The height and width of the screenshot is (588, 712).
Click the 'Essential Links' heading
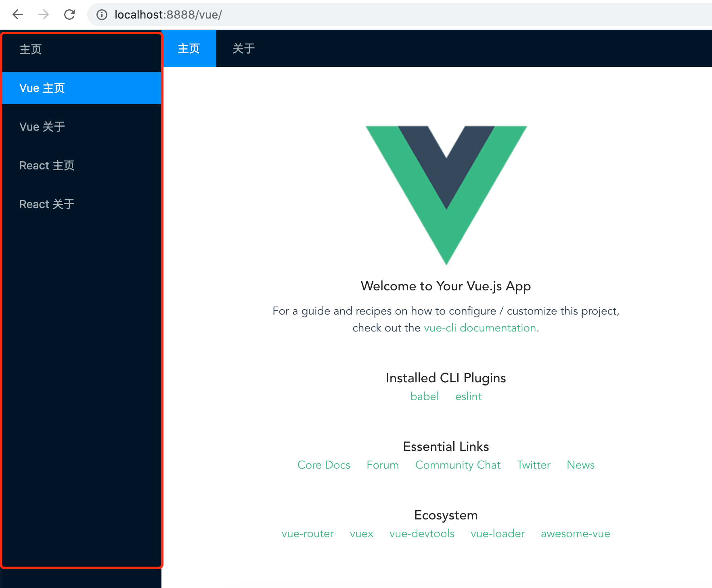(446, 446)
